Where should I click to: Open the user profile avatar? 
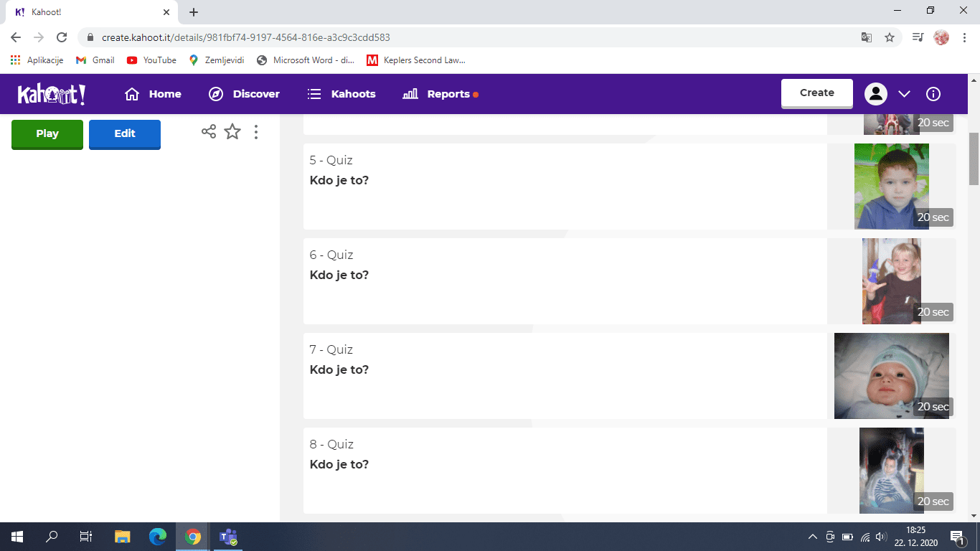876,94
